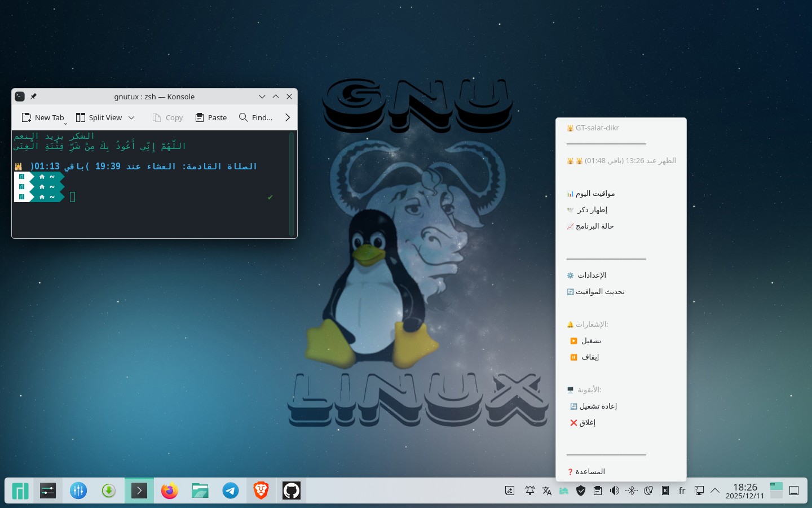Screen dimensions: 812x508
Task: Open the file manager folder icon
Action: (x=200, y=491)
